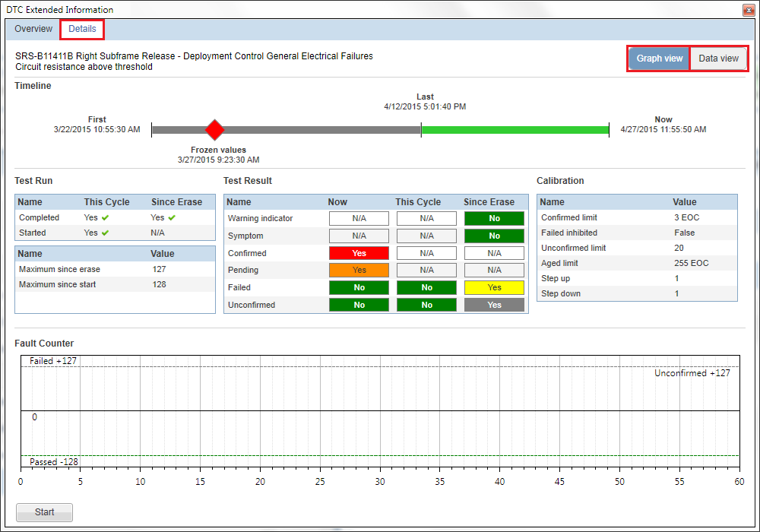Click the yellow Failed Since Erase 'Yes' cell

coord(494,287)
